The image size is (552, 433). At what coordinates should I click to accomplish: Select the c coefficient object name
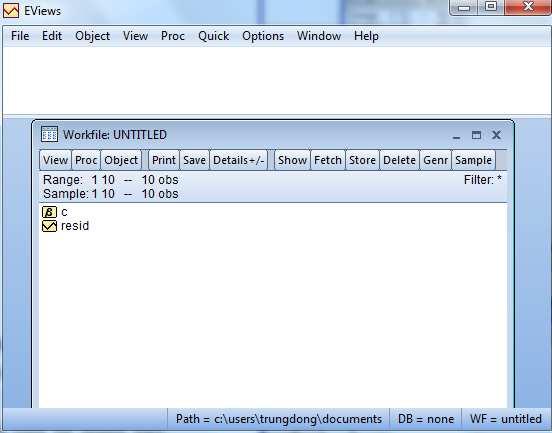[64, 212]
